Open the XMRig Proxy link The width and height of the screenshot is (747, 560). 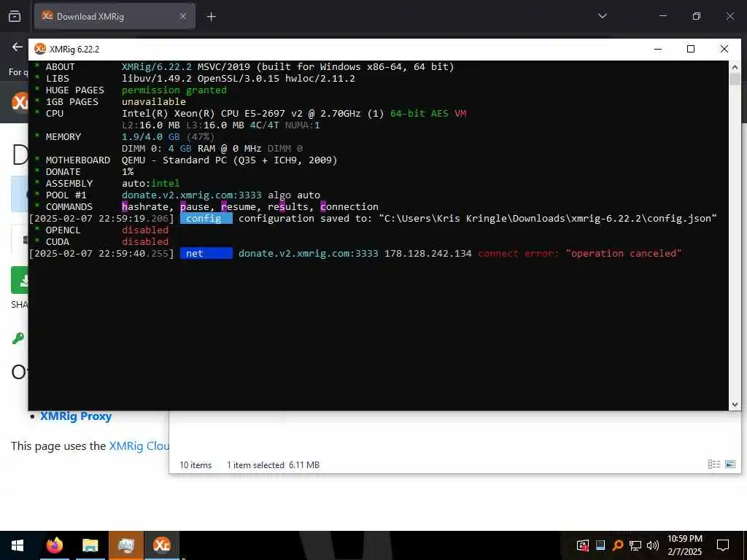pyautogui.click(x=76, y=416)
